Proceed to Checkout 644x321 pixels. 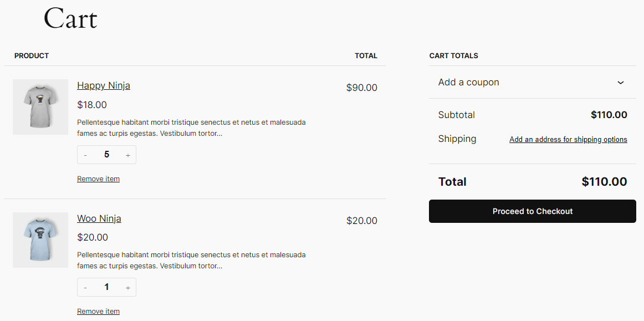532,211
